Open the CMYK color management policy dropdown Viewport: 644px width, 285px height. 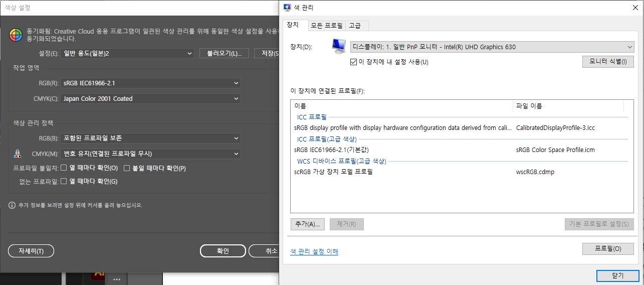click(150, 154)
